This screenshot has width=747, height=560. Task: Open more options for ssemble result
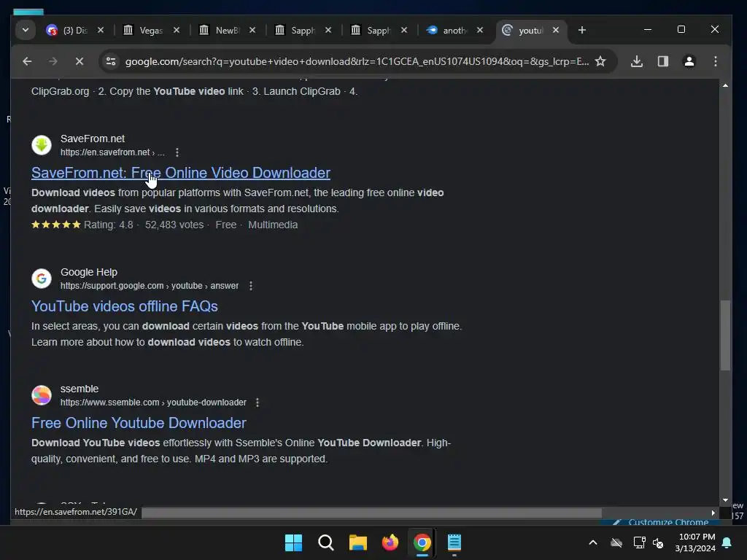point(258,402)
